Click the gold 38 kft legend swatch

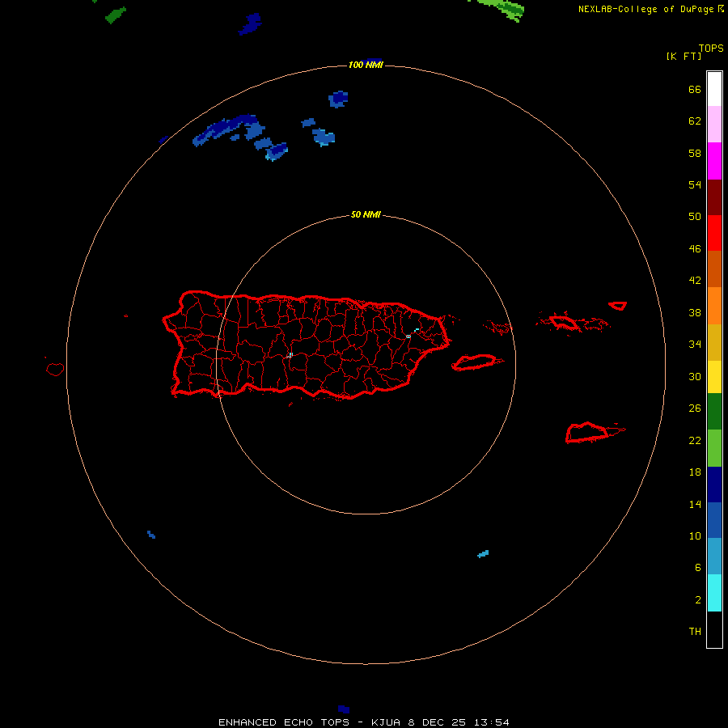[x=714, y=342]
